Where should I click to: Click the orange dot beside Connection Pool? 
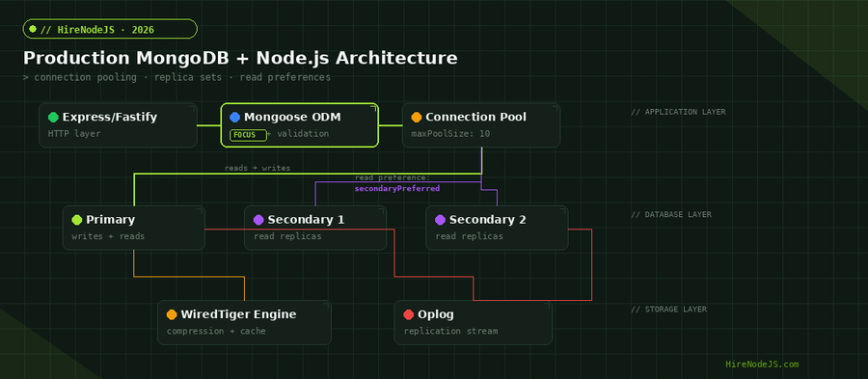click(417, 118)
